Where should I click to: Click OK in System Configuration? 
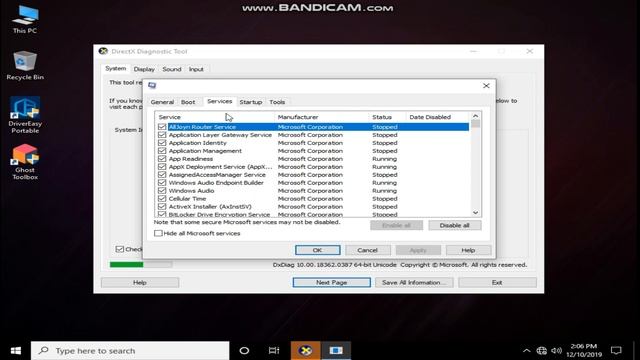pos(318,250)
